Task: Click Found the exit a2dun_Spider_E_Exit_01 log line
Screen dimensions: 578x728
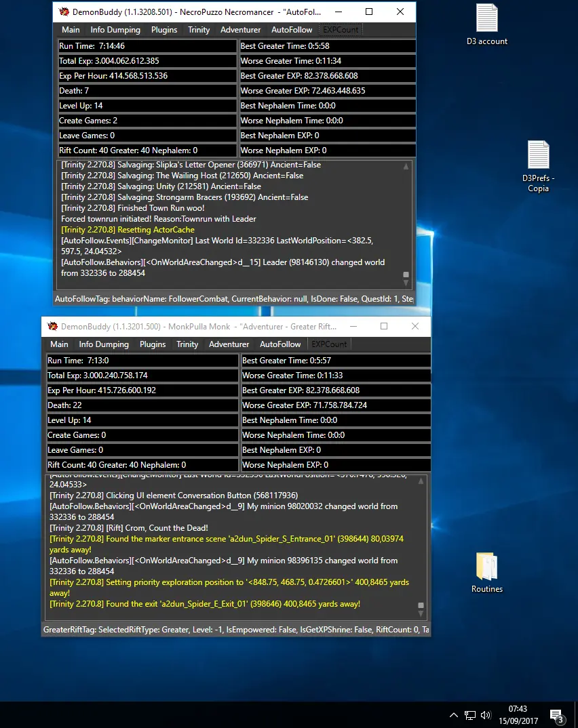Action: click(x=205, y=604)
